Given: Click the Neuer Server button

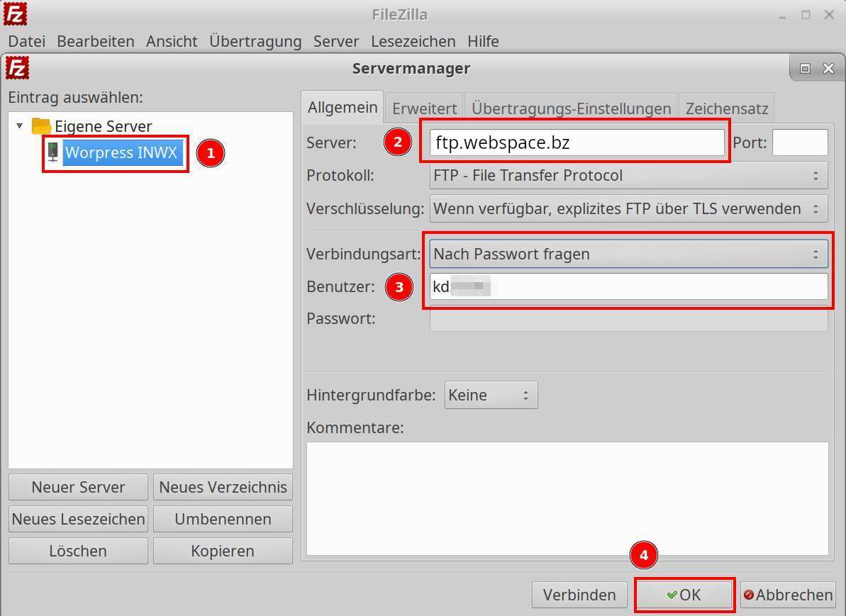Looking at the screenshot, I should coord(78,487).
